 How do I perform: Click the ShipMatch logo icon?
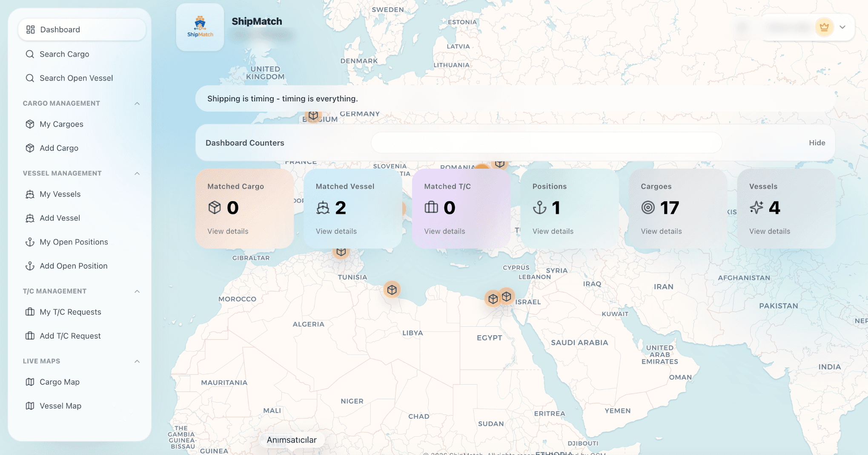200,26
